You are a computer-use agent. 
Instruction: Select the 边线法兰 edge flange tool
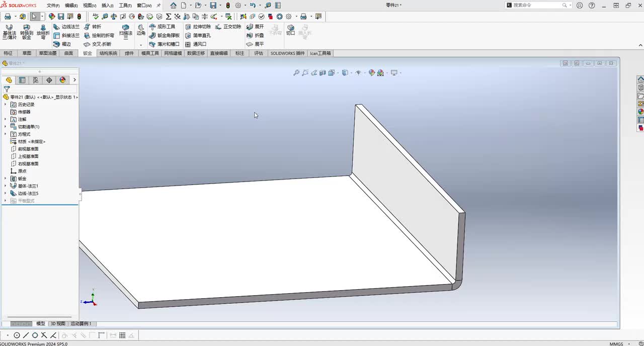pyautogui.click(x=66, y=27)
